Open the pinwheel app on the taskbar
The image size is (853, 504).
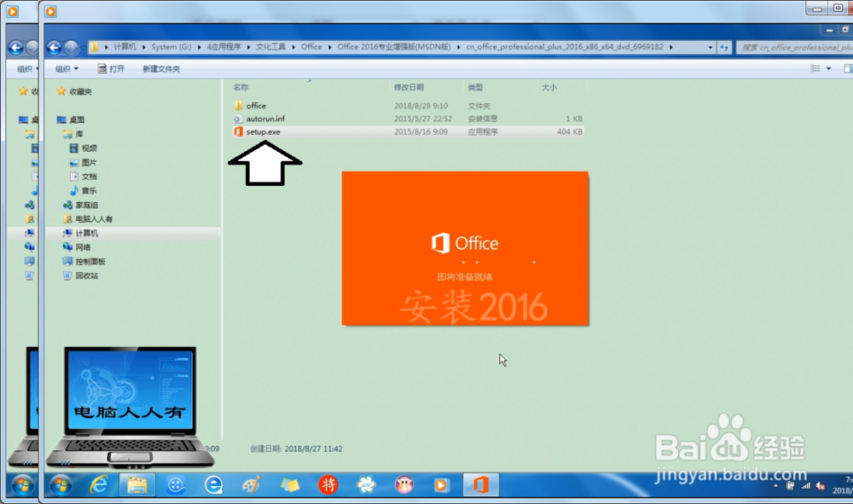(366, 485)
